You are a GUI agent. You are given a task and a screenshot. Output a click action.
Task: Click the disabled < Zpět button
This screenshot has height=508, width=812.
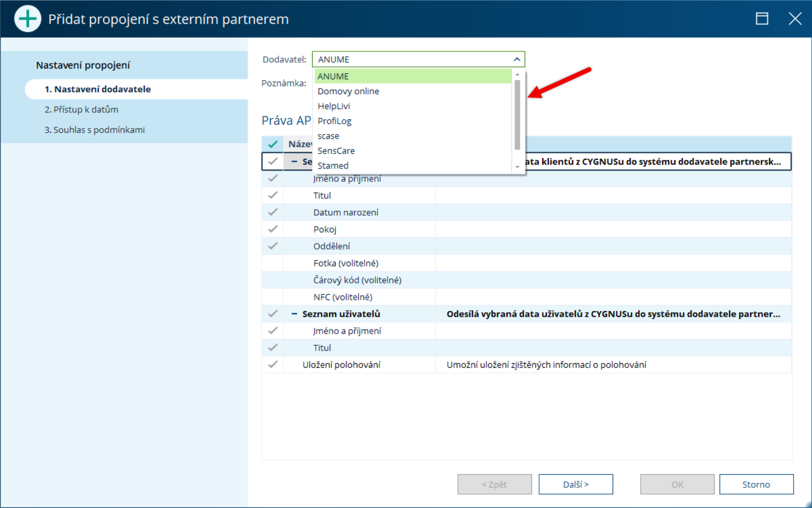pyautogui.click(x=494, y=484)
